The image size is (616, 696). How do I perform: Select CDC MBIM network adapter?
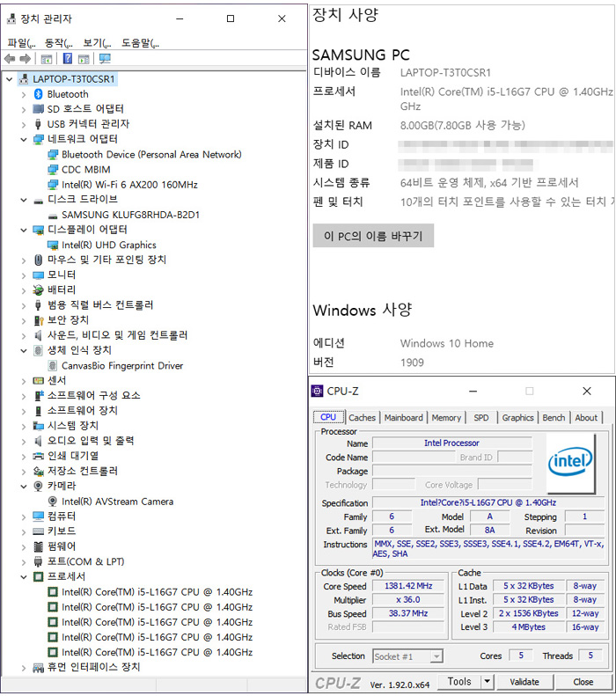tap(85, 170)
